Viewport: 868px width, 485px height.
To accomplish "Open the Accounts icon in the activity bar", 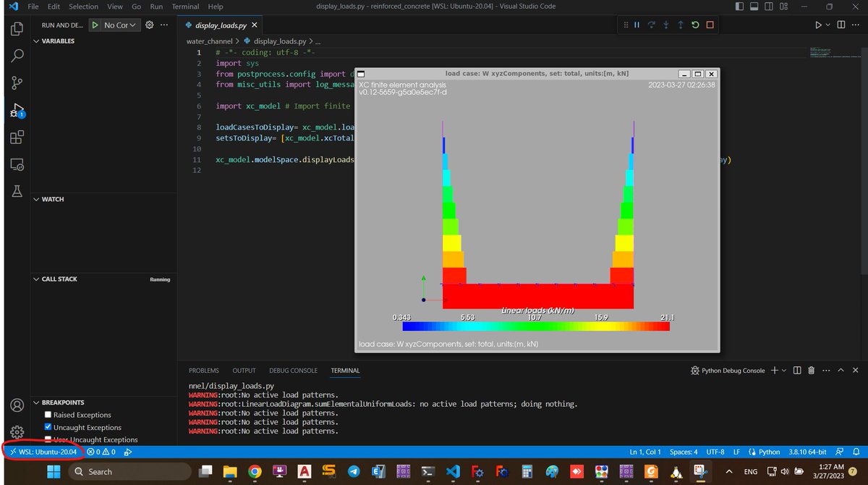I will (x=17, y=405).
